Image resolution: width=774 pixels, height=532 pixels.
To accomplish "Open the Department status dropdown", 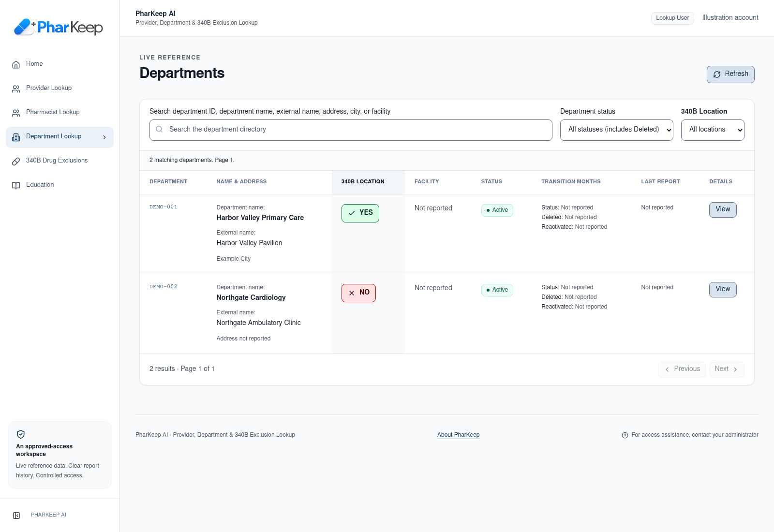I will (x=617, y=130).
